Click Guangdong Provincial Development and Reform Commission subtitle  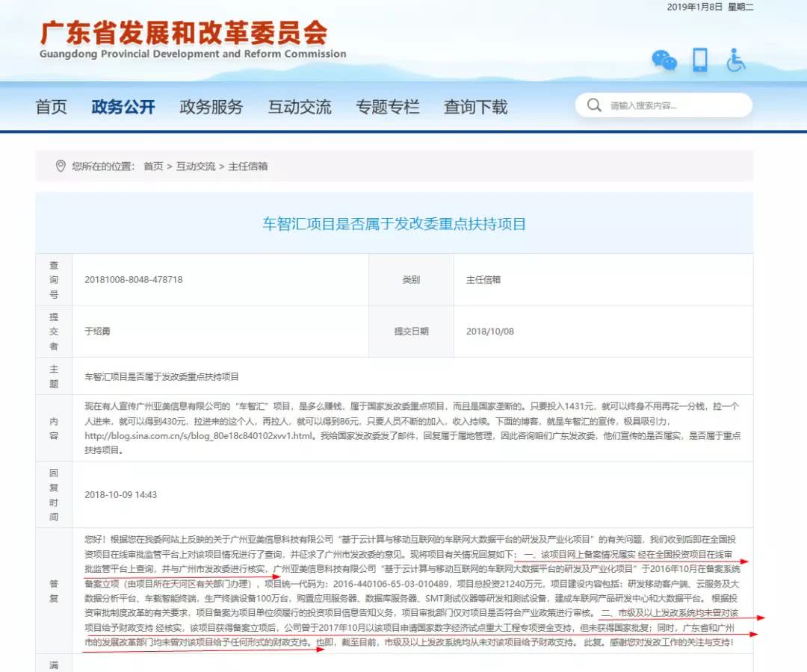[193, 54]
